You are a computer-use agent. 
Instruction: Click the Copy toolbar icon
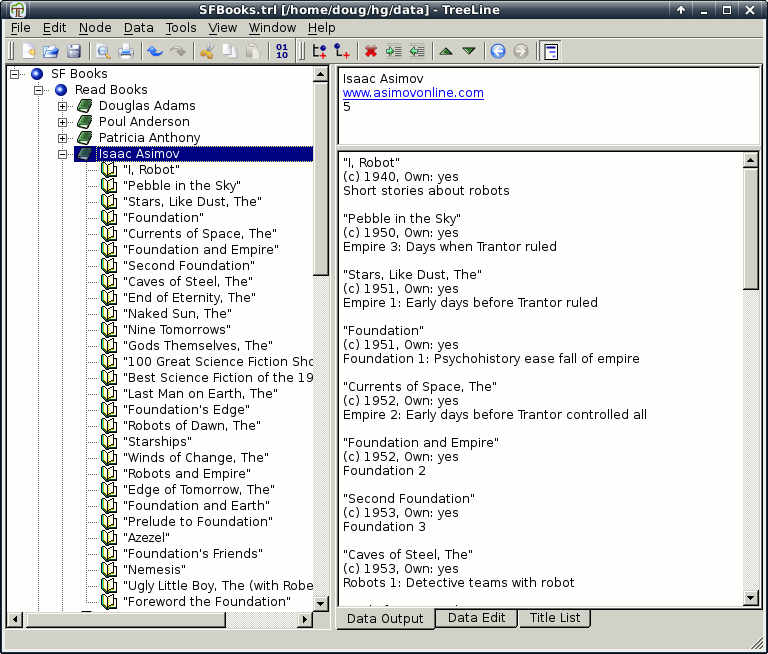230,51
